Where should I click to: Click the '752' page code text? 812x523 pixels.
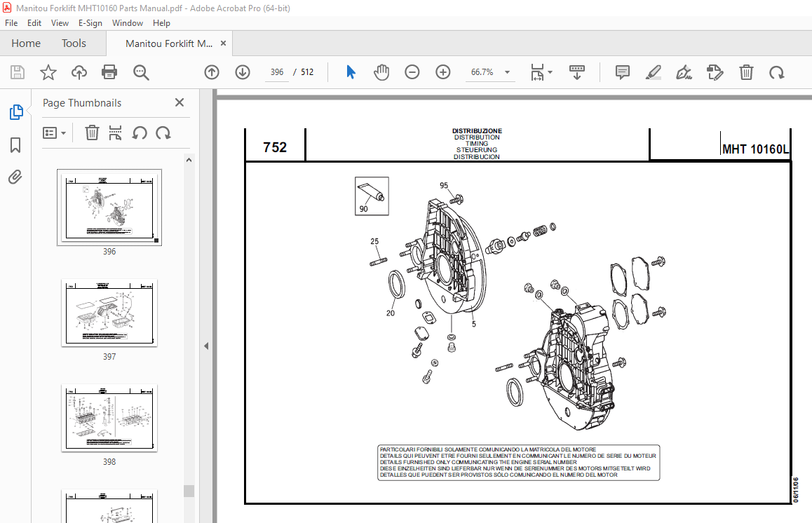coord(274,148)
